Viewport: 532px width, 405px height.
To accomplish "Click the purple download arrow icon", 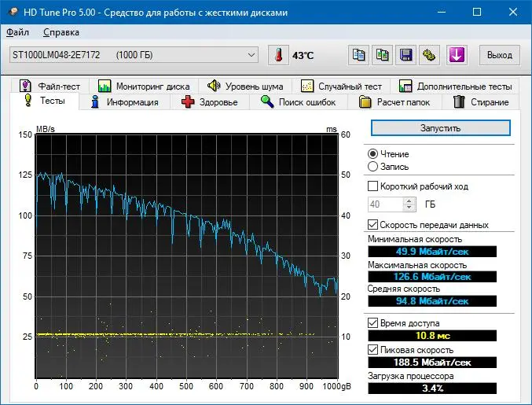I will tap(457, 55).
